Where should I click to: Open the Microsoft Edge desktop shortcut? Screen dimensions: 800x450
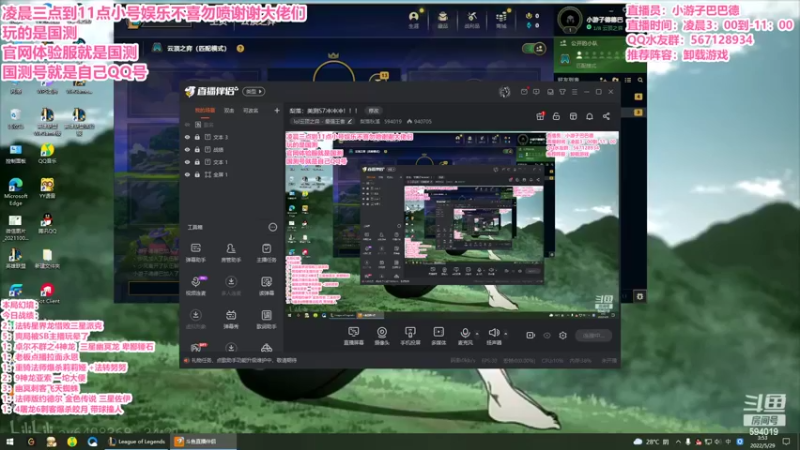tap(15, 191)
